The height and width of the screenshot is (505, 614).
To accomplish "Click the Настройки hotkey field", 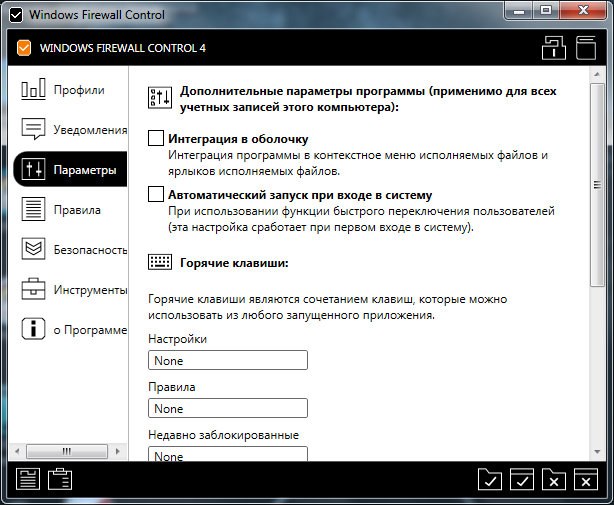I will point(228,360).
